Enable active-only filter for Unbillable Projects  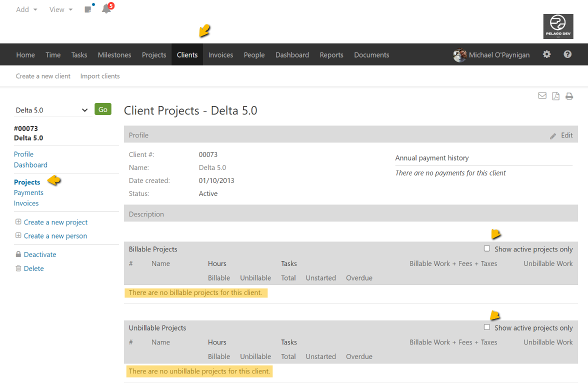(487, 327)
